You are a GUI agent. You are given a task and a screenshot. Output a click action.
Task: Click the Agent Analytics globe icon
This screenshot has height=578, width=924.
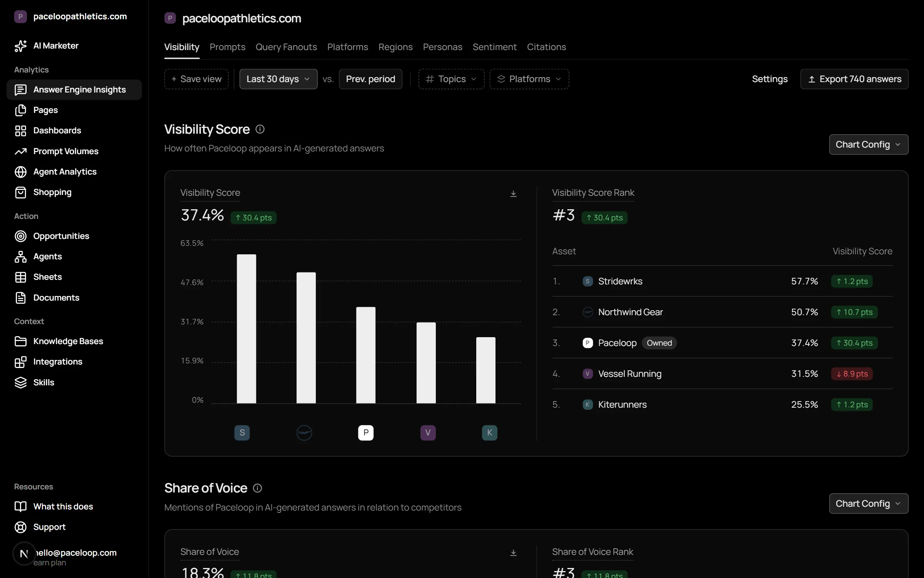pyautogui.click(x=20, y=172)
